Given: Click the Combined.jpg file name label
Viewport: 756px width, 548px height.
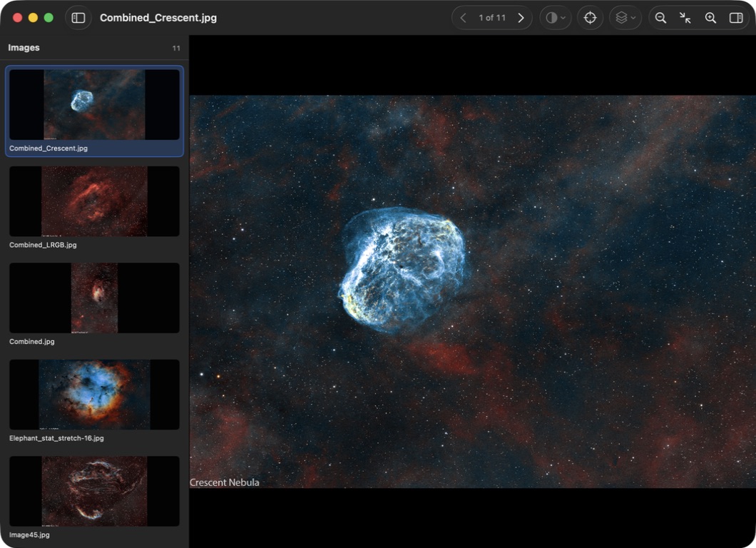Looking at the screenshot, I should click(32, 342).
